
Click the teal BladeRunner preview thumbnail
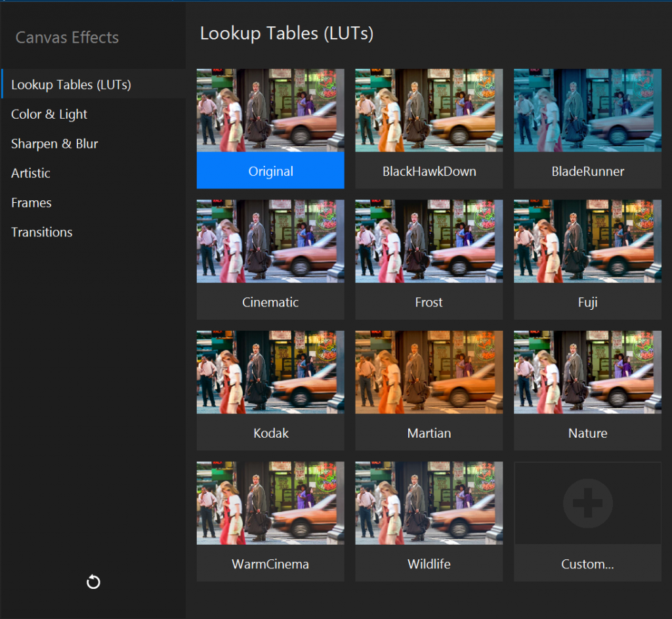pyautogui.click(x=587, y=110)
